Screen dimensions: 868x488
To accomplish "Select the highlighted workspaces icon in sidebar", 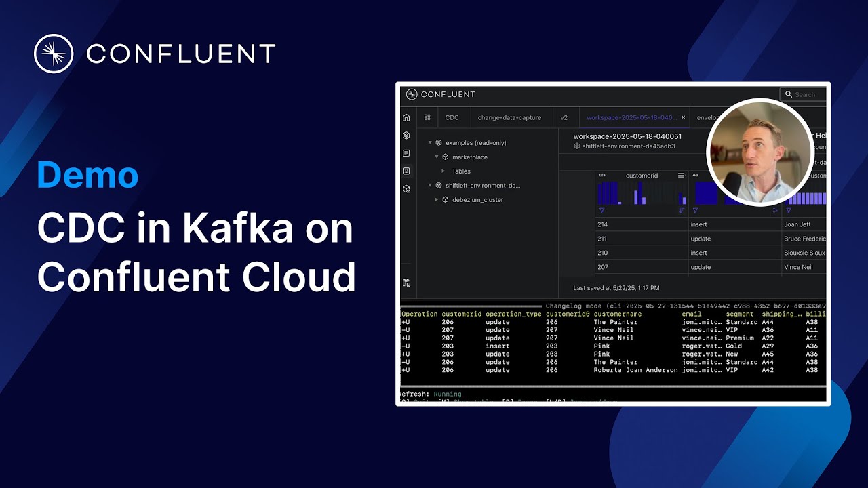I will pos(406,171).
